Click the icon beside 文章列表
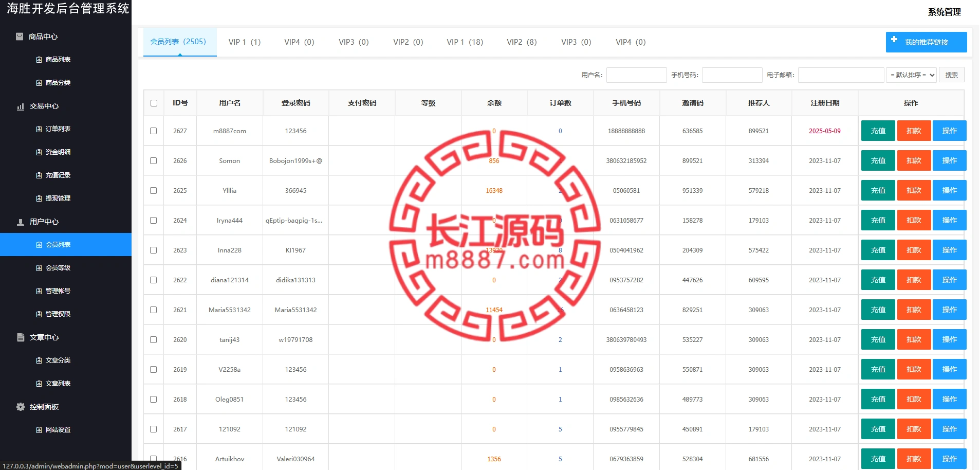The height and width of the screenshot is (470, 980). 39,384
